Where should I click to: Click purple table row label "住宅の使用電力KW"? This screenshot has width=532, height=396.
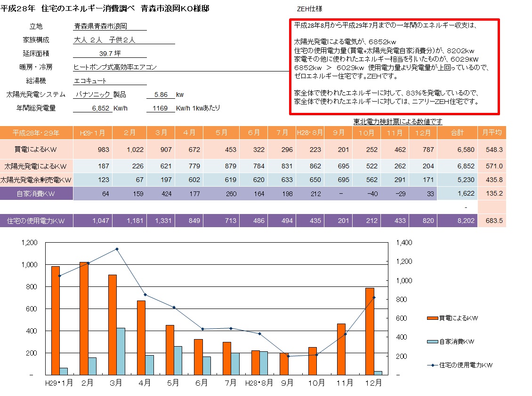(36, 221)
